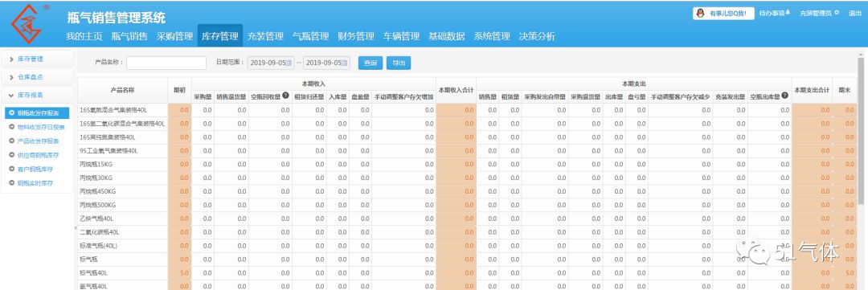Open the 财务管理 menu

tap(357, 36)
